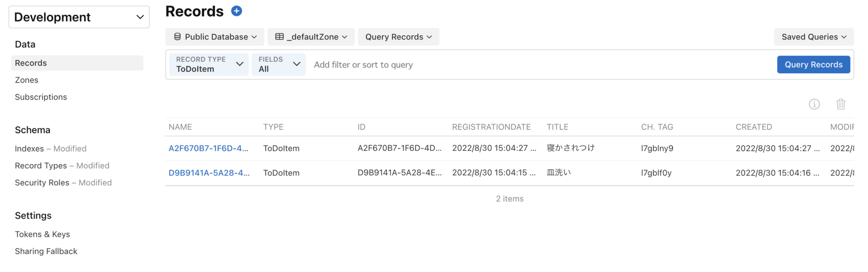The width and height of the screenshot is (868, 272).
Task: Click the trash delete icon
Action: point(840,104)
